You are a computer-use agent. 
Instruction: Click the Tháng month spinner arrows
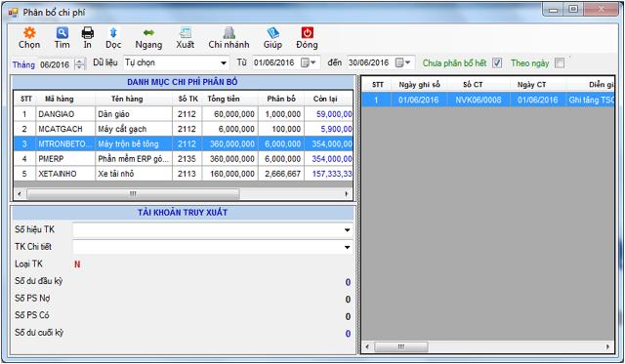tap(80, 64)
